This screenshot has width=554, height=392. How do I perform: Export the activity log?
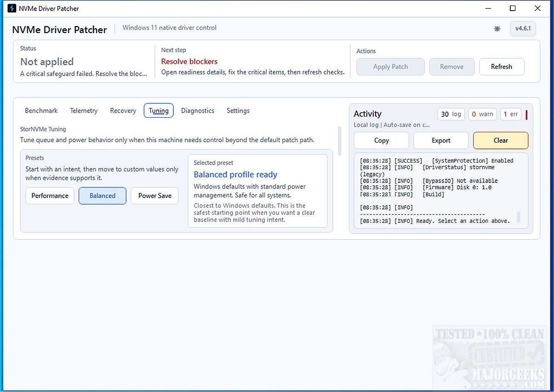pyautogui.click(x=441, y=141)
